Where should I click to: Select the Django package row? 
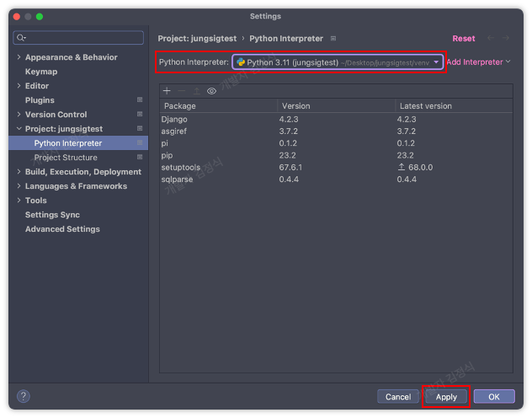[336, 119]
